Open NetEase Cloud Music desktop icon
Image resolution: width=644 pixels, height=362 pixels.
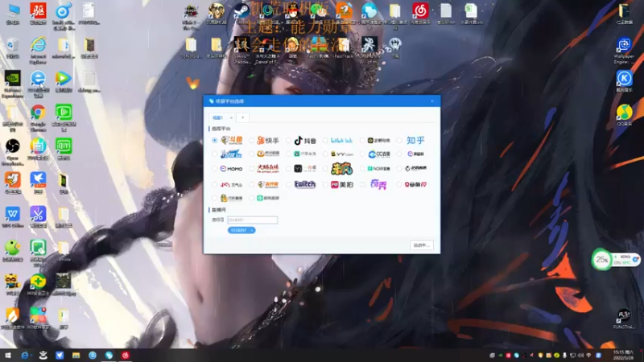click(x=420, y=13)
